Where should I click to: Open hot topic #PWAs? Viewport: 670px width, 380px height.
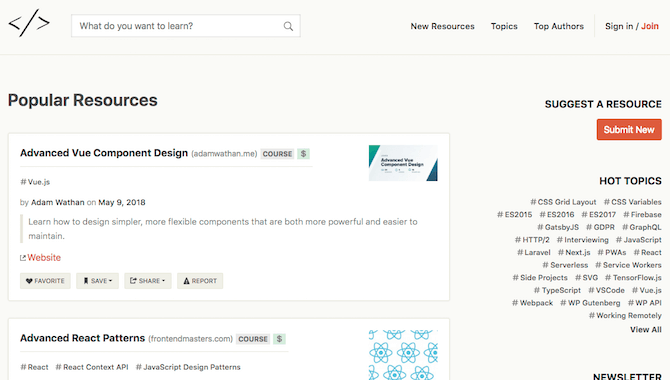click(612, 252)
